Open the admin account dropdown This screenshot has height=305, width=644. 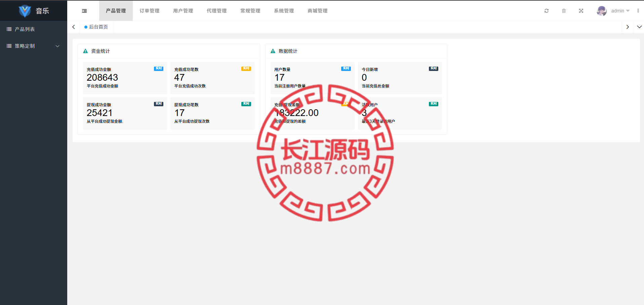click(x=620, y=11)
